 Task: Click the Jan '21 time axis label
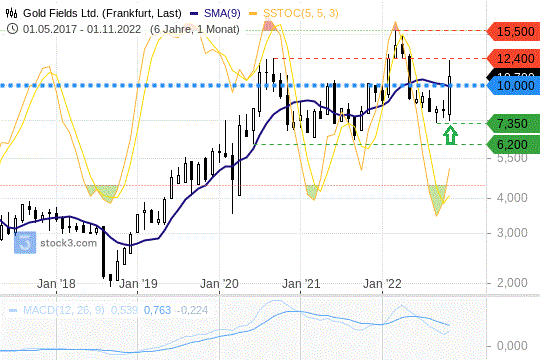click(301, 284)
